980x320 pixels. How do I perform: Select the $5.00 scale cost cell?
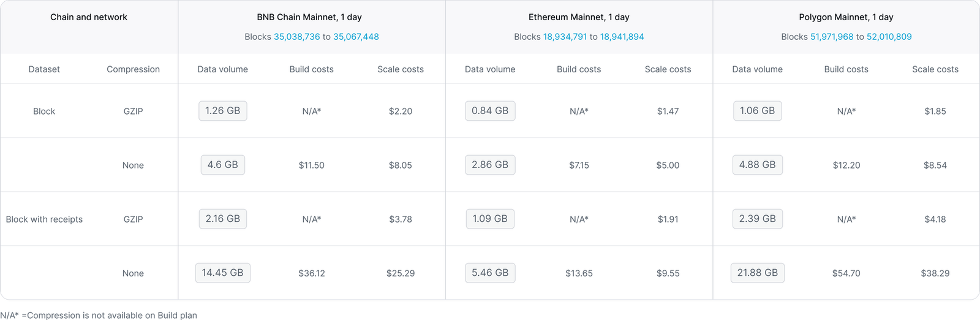pos(668,166)
